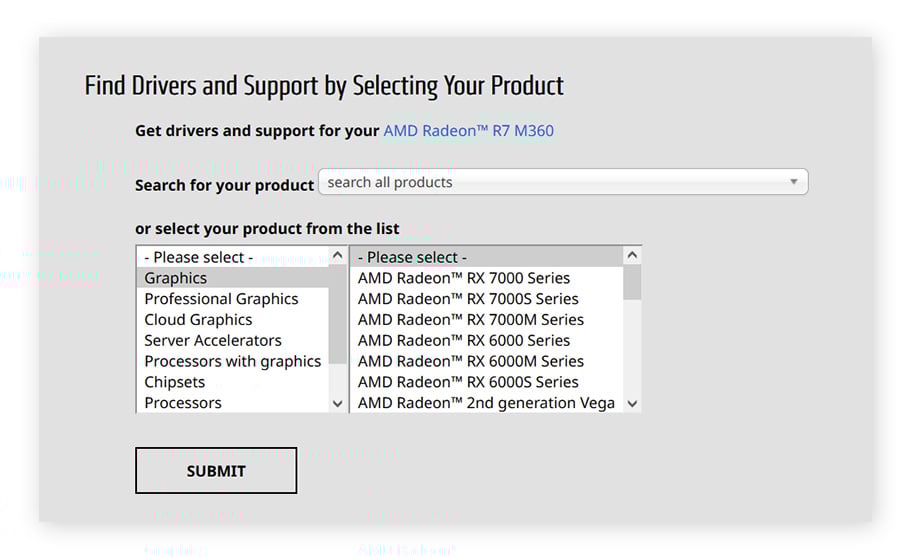
Task: Click down arrow of series list scrollbar
Action: (x=632, y=403)
